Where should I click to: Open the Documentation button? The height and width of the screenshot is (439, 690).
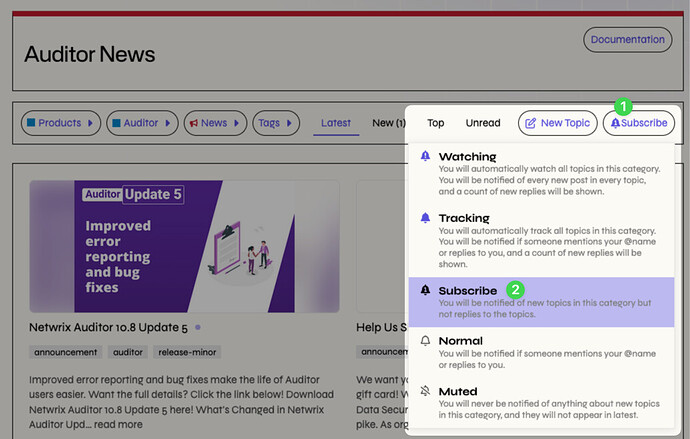coord(628,40)
